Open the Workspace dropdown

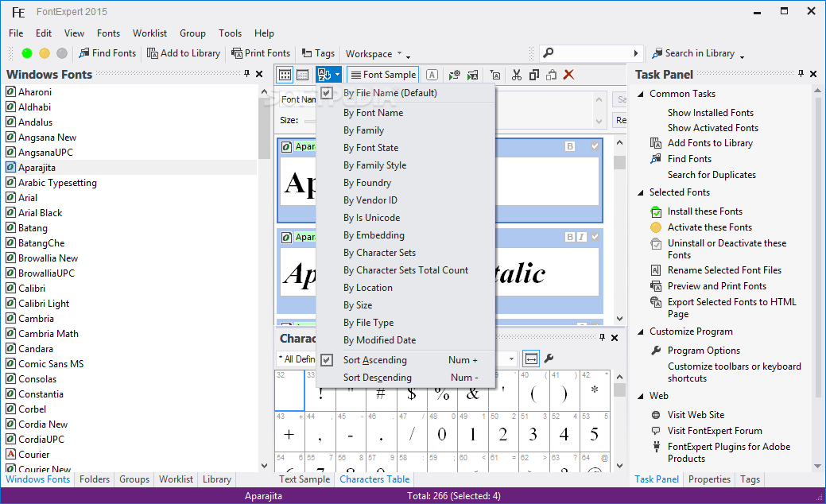374,53
